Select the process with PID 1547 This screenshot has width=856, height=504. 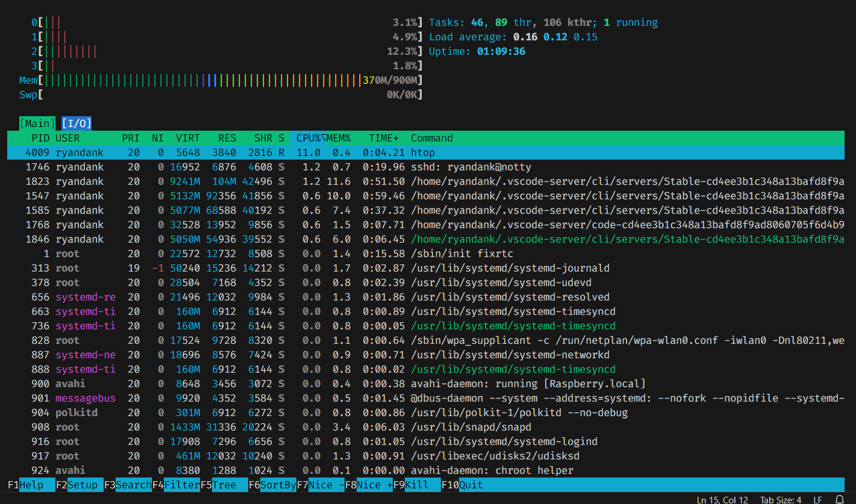pos(426,196)
